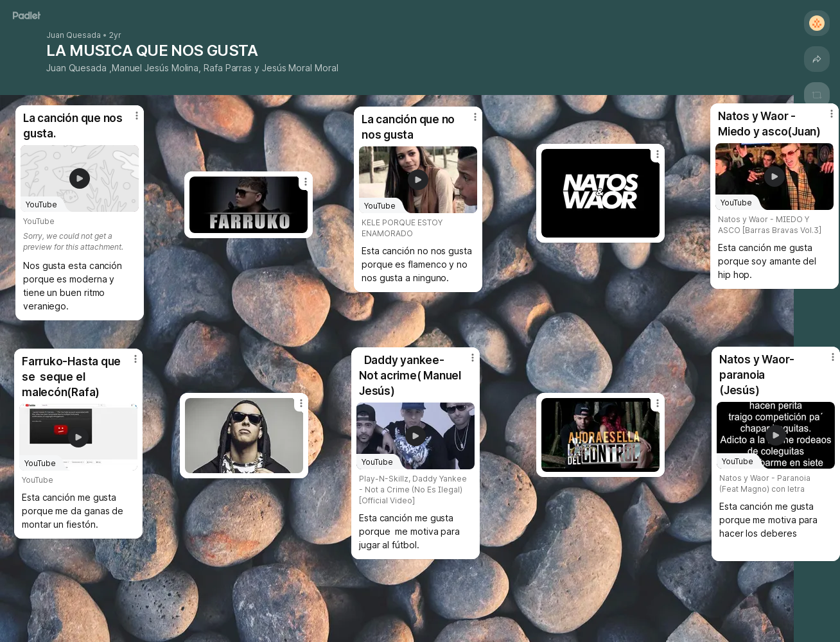Image resolution: width=840 pixels, height=642 pixels.
Task: Click author name Juan Quesada
Action: coord(73,35)
